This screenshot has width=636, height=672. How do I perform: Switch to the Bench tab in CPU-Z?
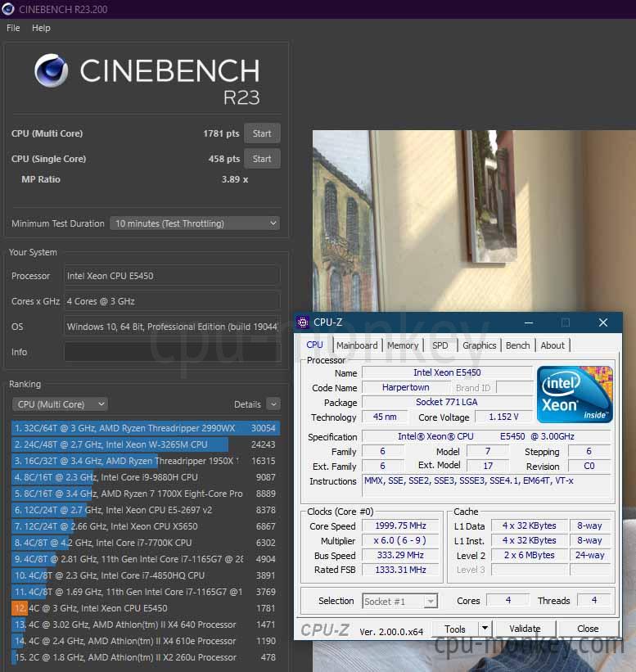coord(517,345)
